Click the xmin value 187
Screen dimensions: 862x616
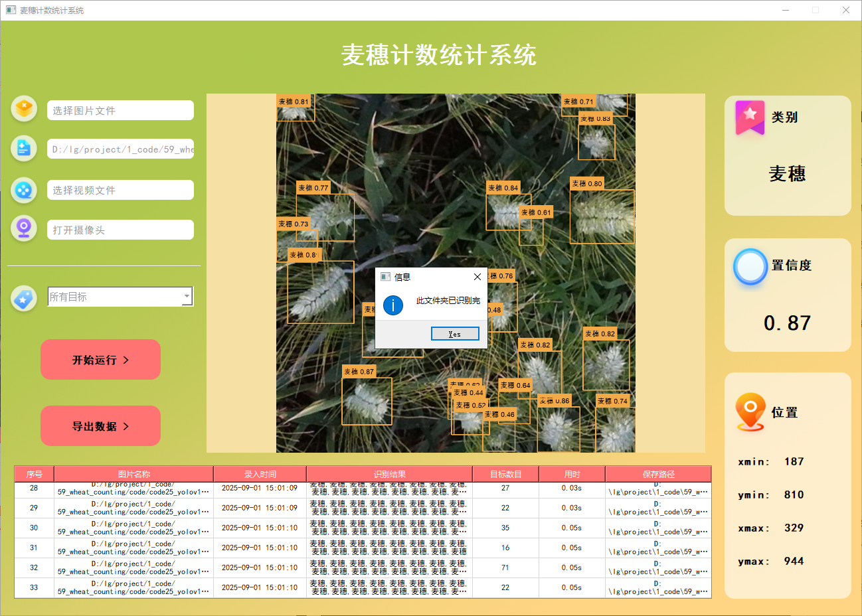(x=794, y=461)
